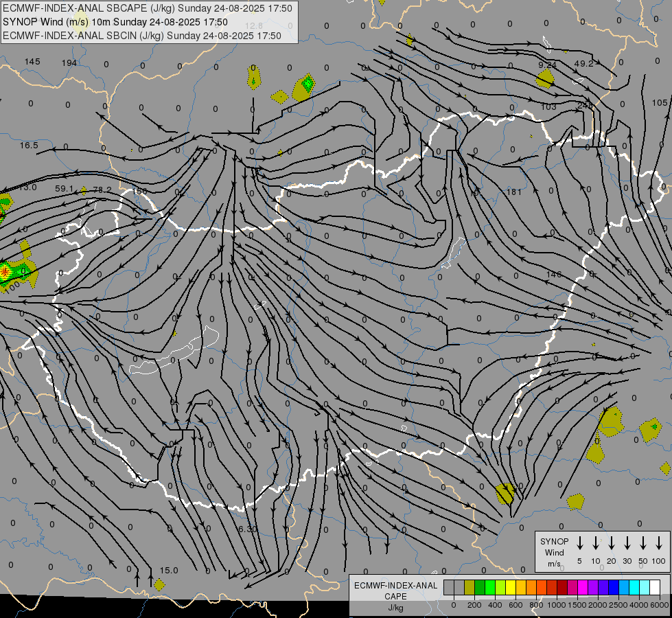Click the map value 13.0

point(28,187)
